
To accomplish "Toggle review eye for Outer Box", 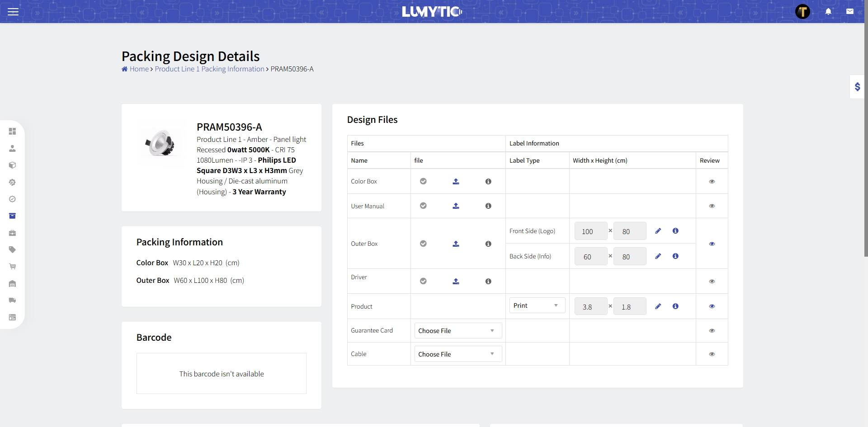I will [712, 244].
